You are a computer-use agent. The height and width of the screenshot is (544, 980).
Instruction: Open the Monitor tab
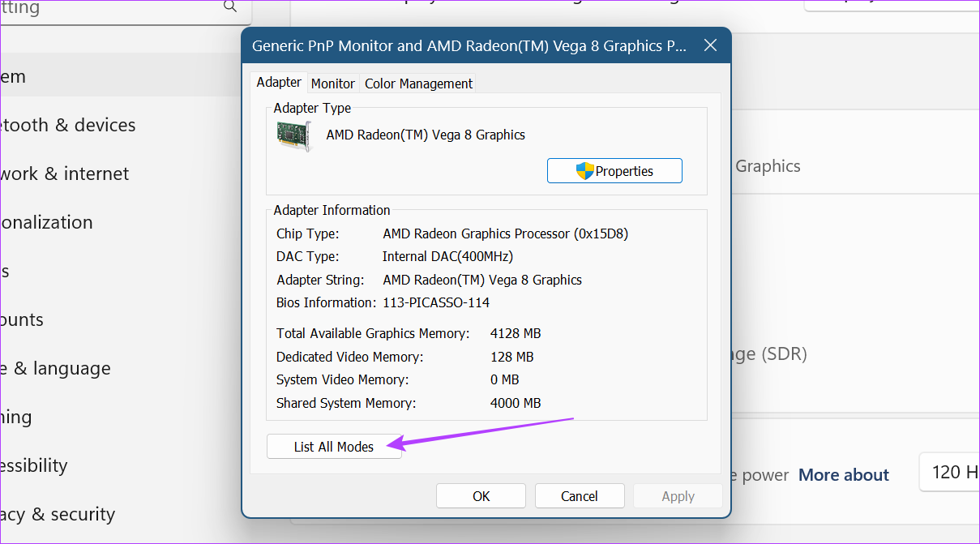[x=333, y=84]
